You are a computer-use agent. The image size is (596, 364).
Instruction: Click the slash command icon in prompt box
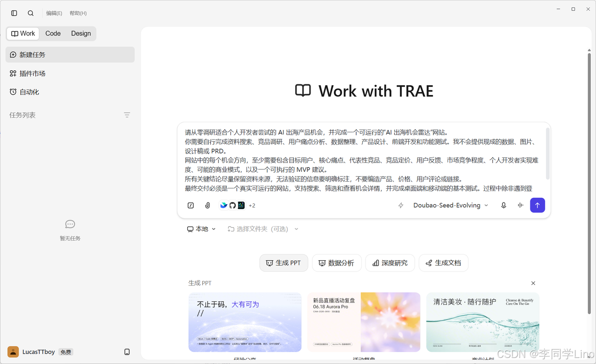[191, 205]
